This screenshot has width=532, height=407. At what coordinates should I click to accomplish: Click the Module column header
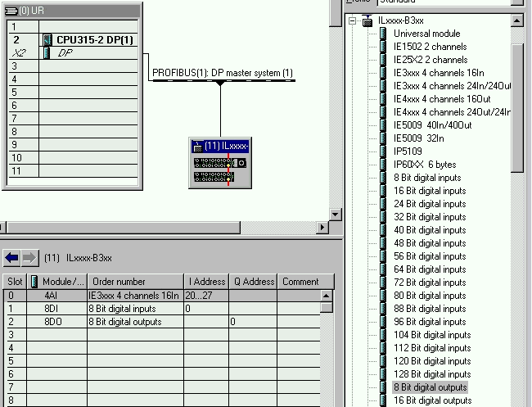tap(57, 282)
